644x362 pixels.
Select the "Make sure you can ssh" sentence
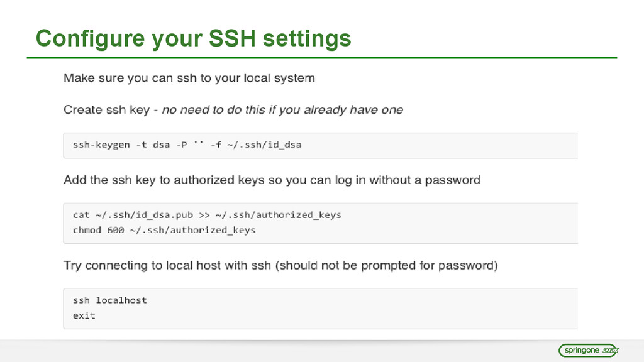189,79
